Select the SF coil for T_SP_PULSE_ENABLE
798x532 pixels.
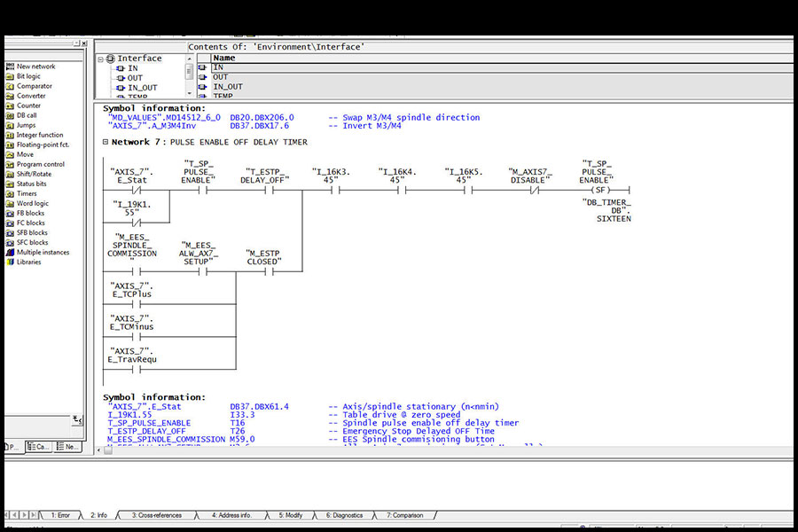click(x=600, y=190)
